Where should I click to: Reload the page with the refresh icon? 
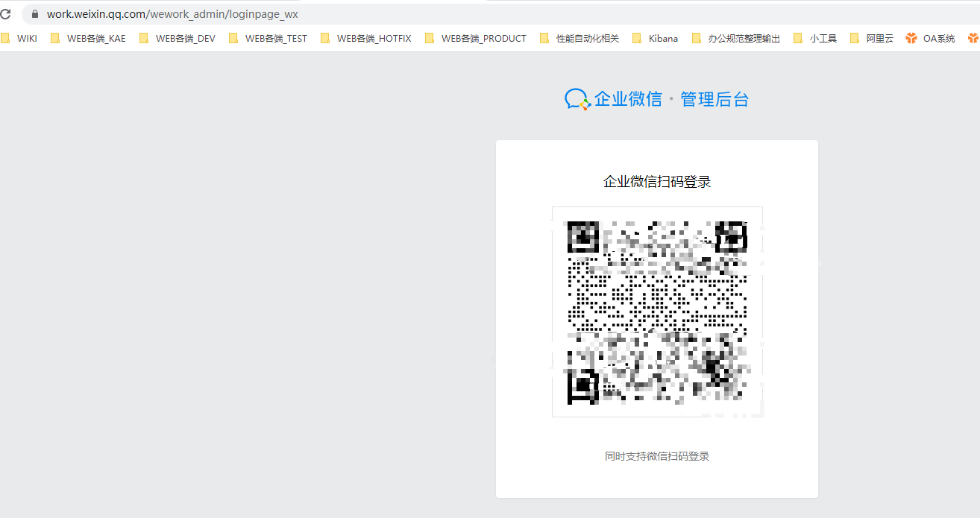click(5, 13)
